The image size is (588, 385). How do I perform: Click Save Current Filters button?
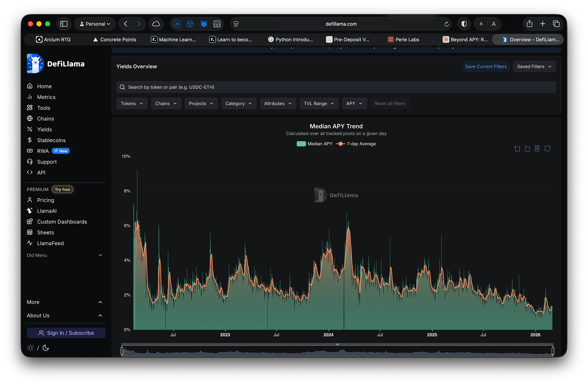[x=486, y=67]
